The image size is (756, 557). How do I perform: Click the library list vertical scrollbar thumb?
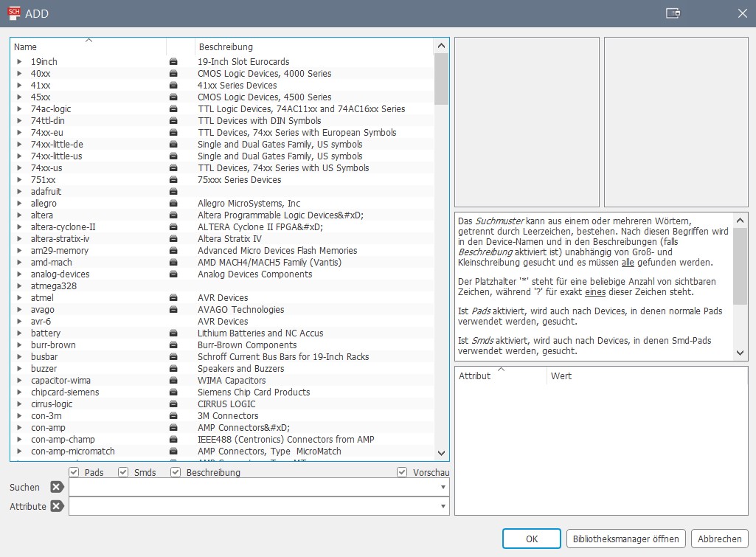(441, 79)
